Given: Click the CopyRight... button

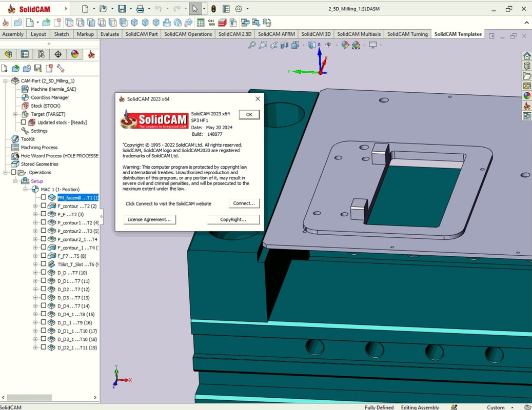Looking at the screenshot, I should coord(233,219).
